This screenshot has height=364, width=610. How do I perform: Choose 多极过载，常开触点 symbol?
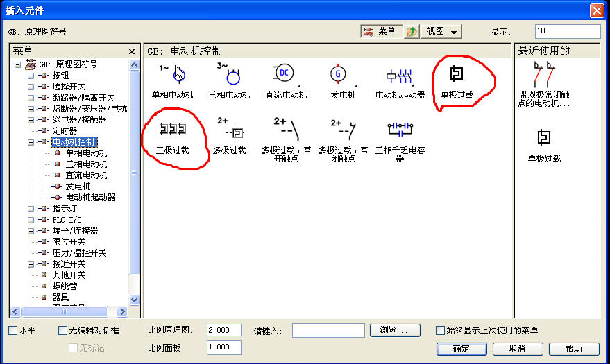287,128
